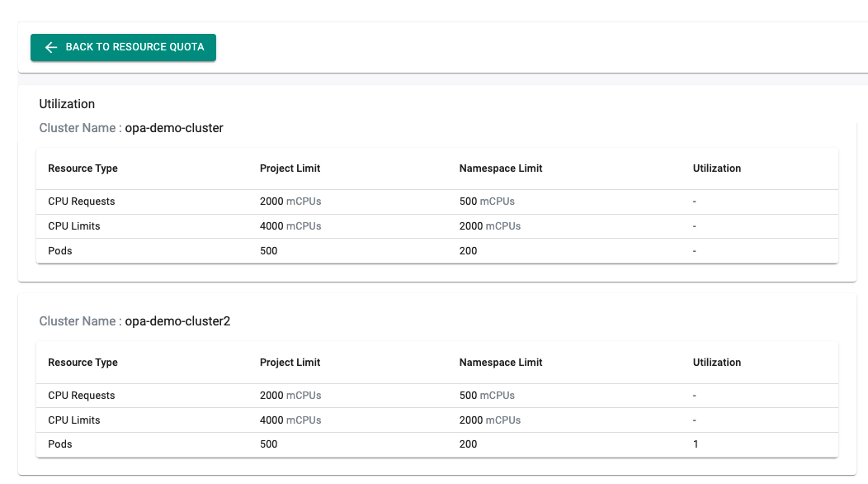The height and width of the screenshot is (484, 868).
Task: Click Resource Type header in opa-demo-cluster2 table
Action: tap(83, 363)
